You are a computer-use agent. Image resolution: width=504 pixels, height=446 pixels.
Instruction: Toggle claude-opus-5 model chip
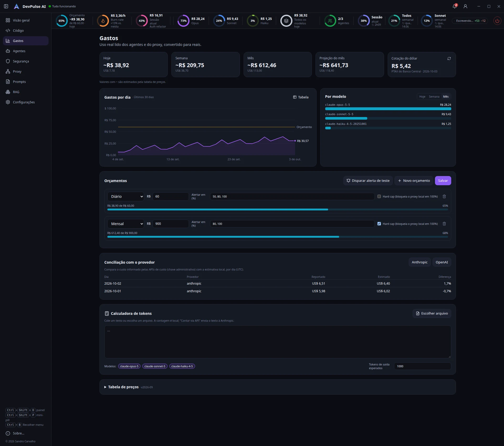coord(129,366)
